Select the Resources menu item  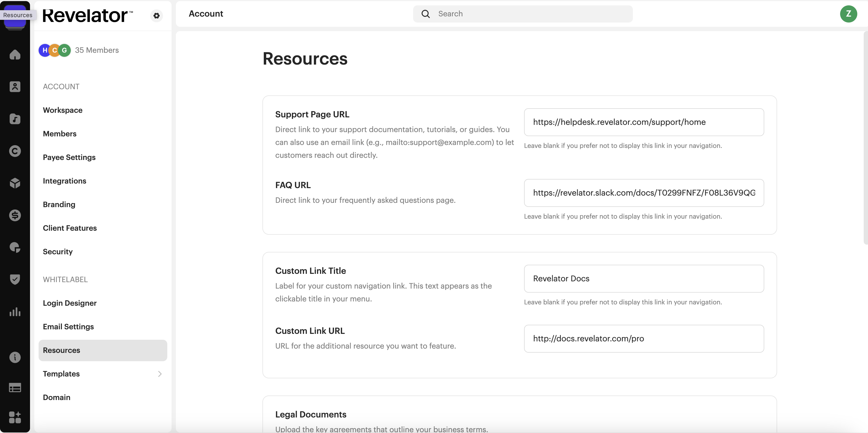[x=103, y=350]
